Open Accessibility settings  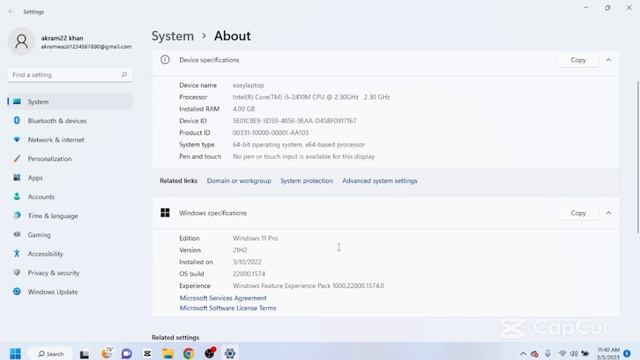pyautogui.click(x=70, y=254)
